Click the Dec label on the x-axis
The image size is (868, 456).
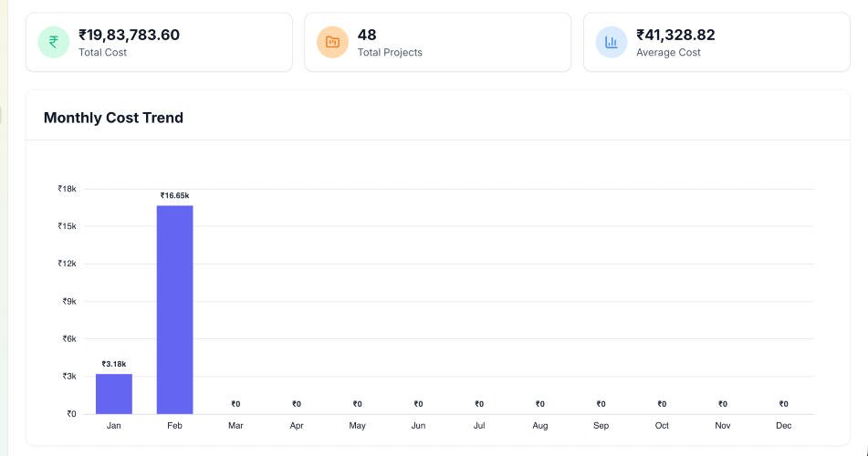[x=783, y=426]
